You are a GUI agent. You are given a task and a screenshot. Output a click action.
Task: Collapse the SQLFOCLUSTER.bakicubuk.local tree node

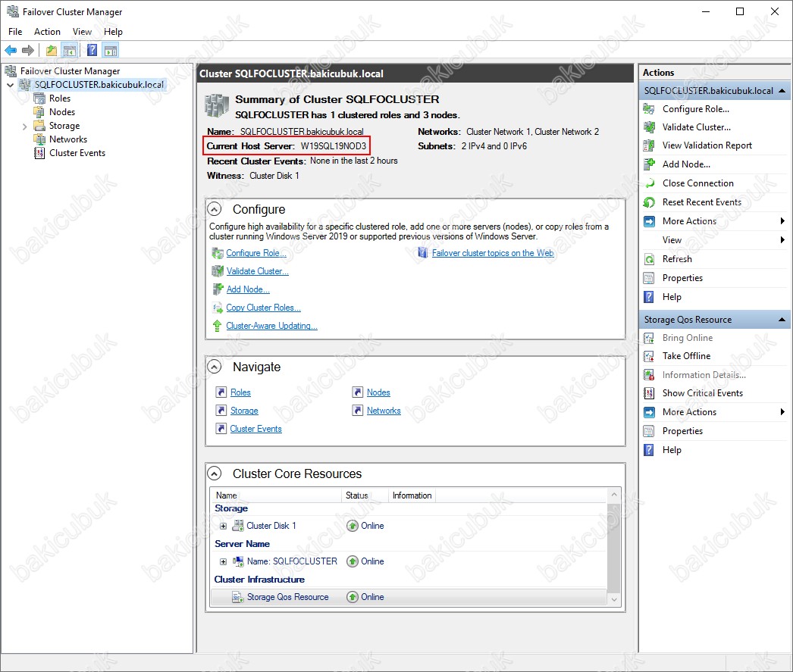[x=10, y=85]
